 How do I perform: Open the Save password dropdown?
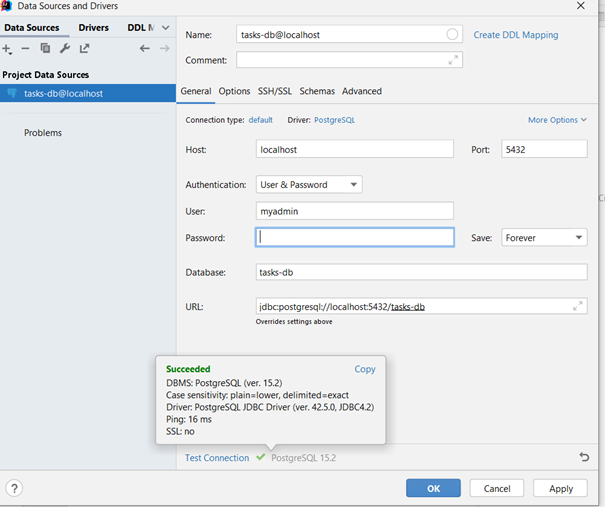point(544,238)
